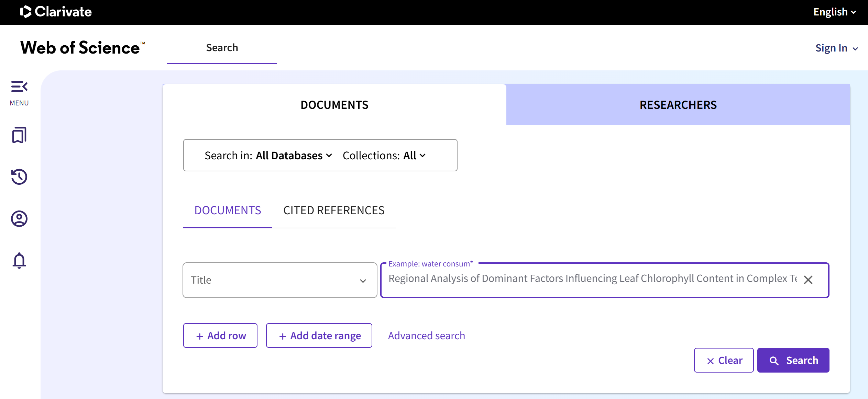This screenshot has height=399, width=868.
Task: Click the Add date range button
Action: pos(319,335)
